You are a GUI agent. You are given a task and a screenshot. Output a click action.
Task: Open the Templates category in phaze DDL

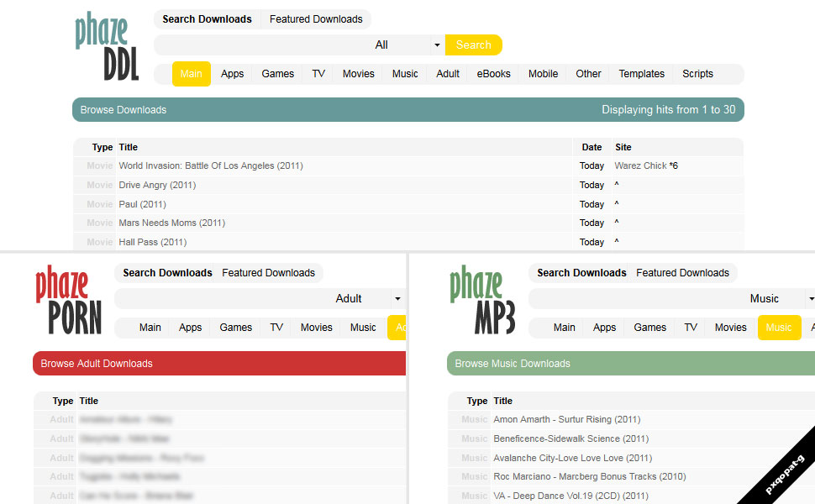coord(641,74)
